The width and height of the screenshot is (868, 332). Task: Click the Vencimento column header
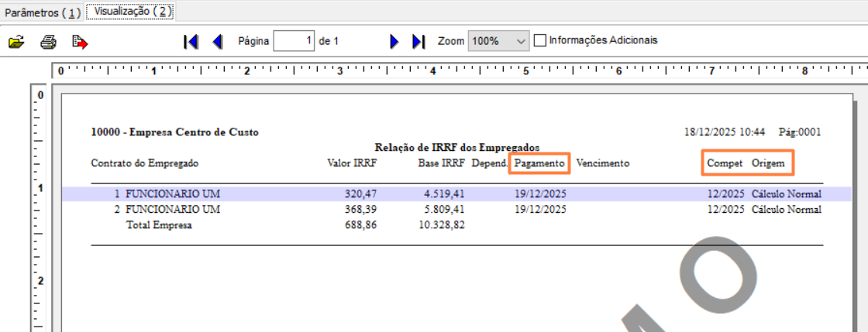[603, 163]
